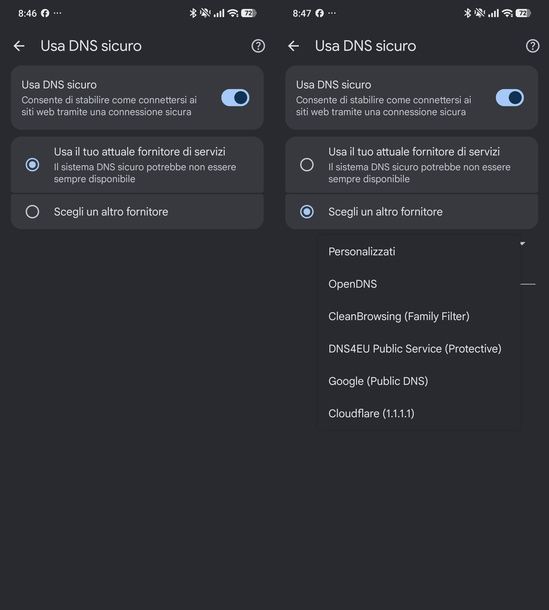The height and width of the screenshot is (610, 549).
Task: Collapse provider dropdown via small arrow
Action: tap(523, 244)
